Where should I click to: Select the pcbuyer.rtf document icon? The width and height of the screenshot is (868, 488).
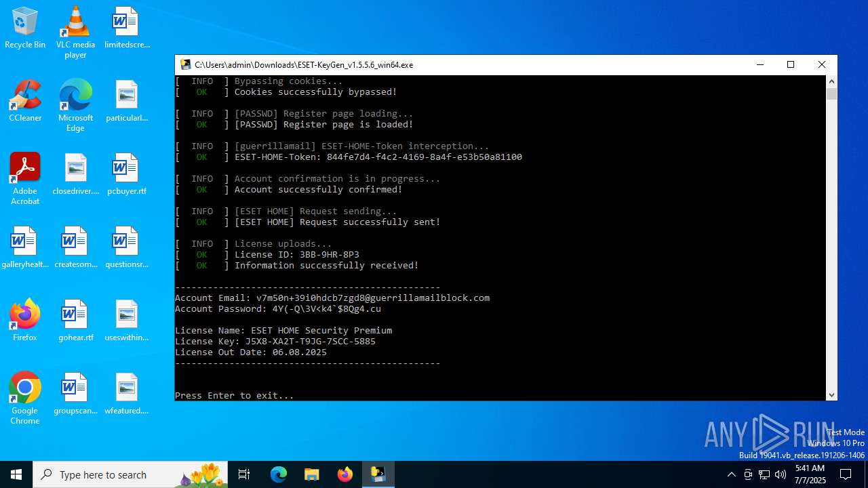(x=127, y=175)
